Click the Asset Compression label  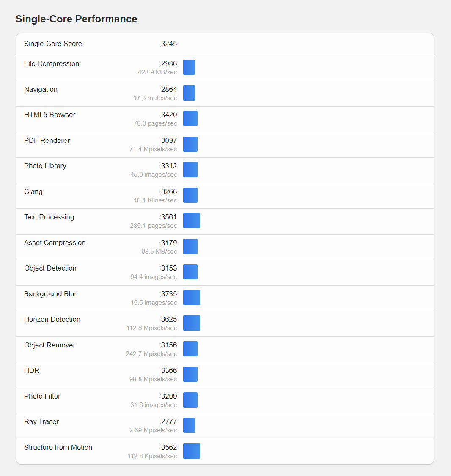tap(55, 243)
